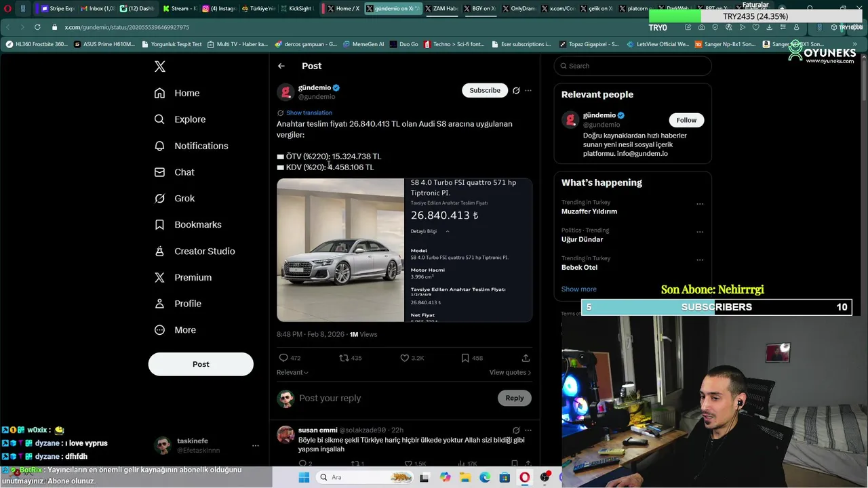Click the Reply button
This screenshot has width=868, height=488.
tap(515, 398)
